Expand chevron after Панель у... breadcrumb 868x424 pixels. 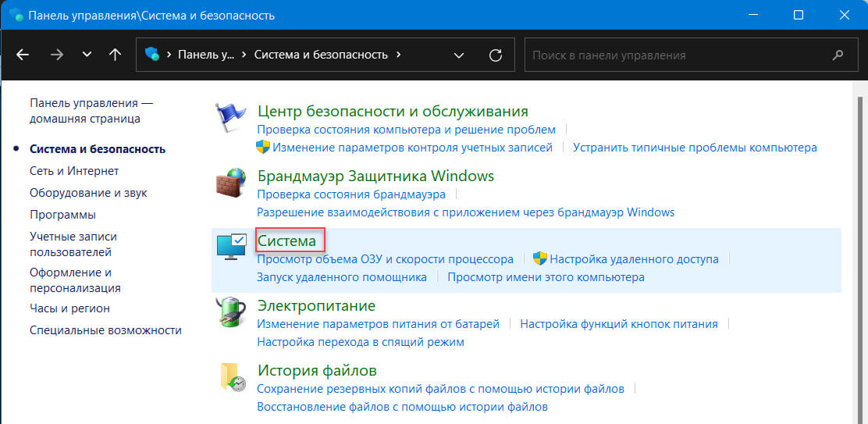point(244,55)
